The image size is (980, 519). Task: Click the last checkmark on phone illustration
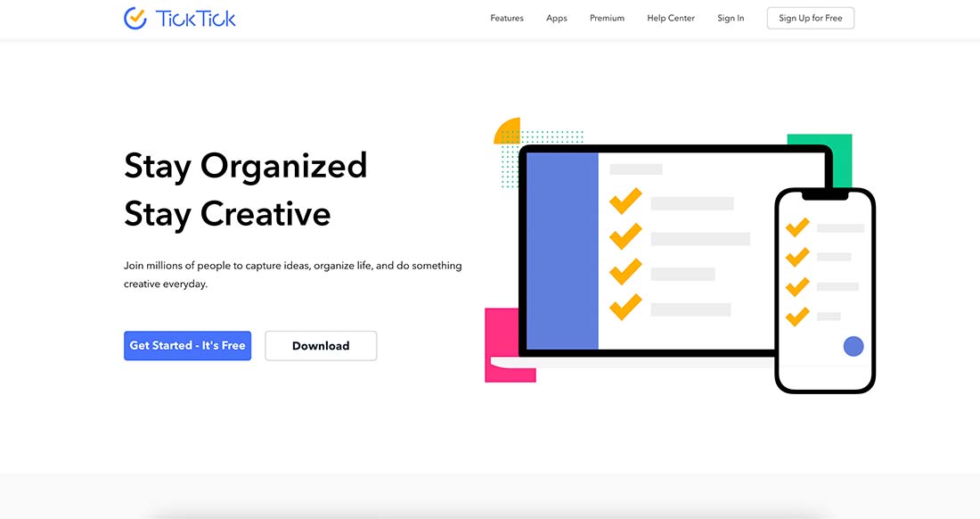pos(797,316)
